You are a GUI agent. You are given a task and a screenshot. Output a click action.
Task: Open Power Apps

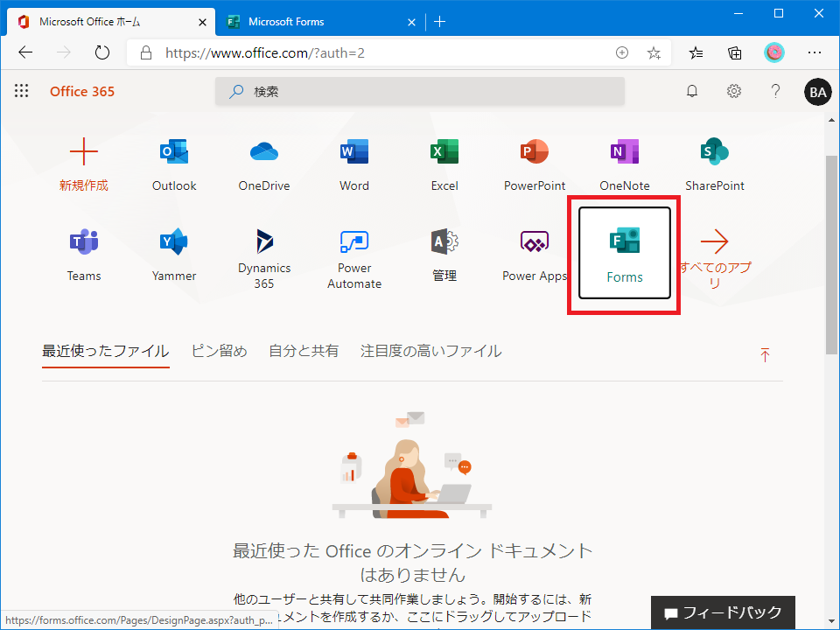[x=534, y=255]
